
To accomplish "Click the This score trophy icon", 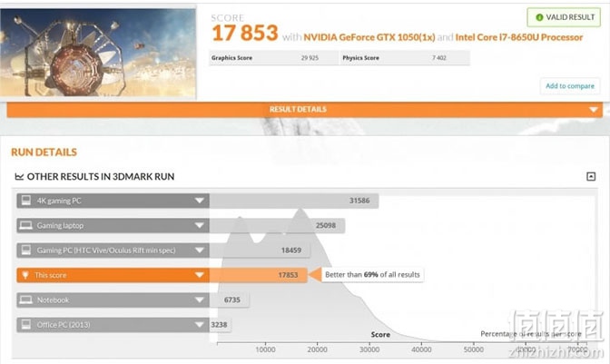I will tap(25, 275).
